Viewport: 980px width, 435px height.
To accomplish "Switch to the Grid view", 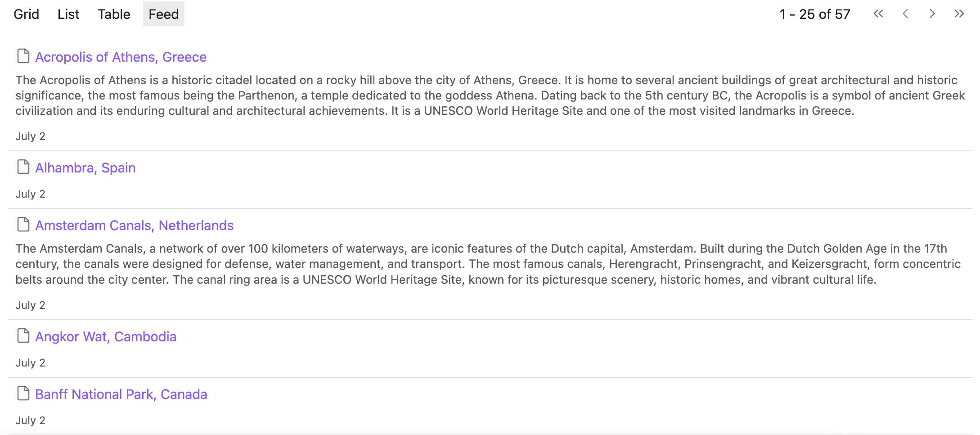I will pos(26,14).
